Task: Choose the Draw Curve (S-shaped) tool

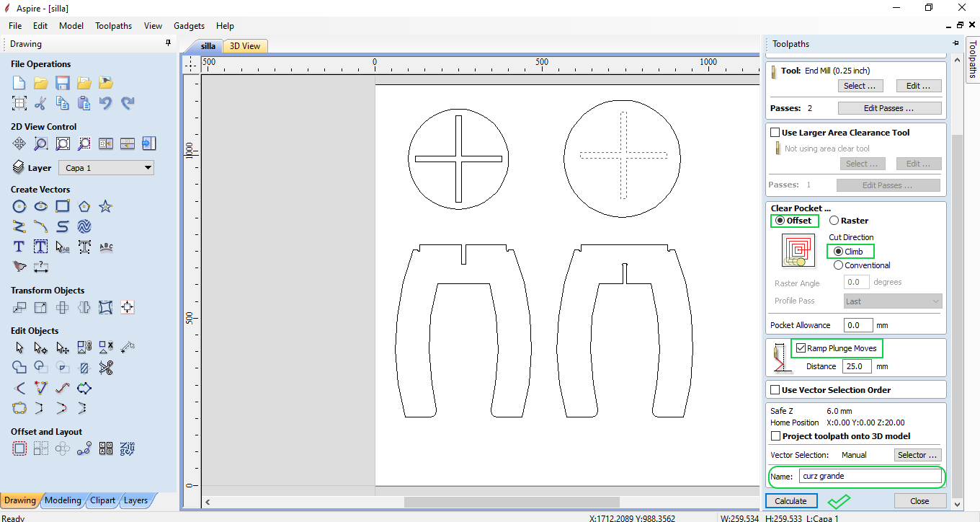Action: coord(63,226)
